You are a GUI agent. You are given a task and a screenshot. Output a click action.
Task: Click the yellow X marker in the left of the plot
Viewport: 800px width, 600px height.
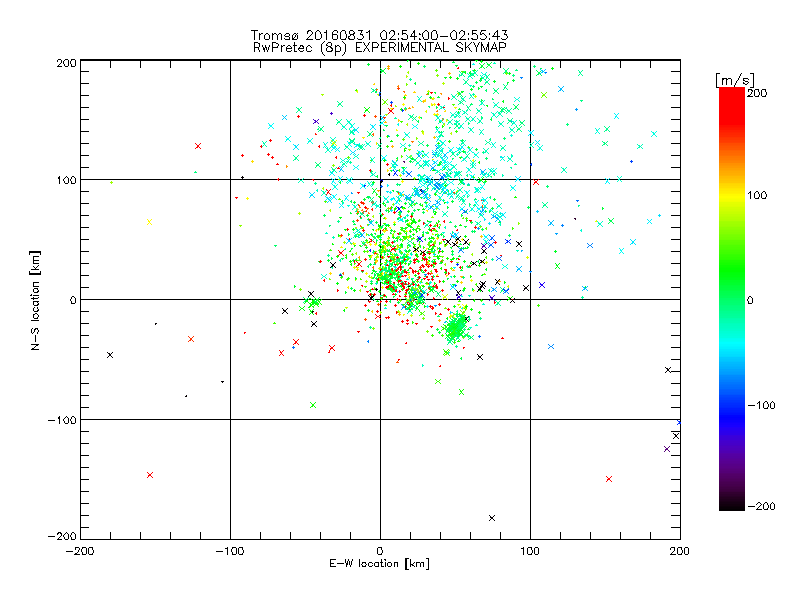pos(149,222)
